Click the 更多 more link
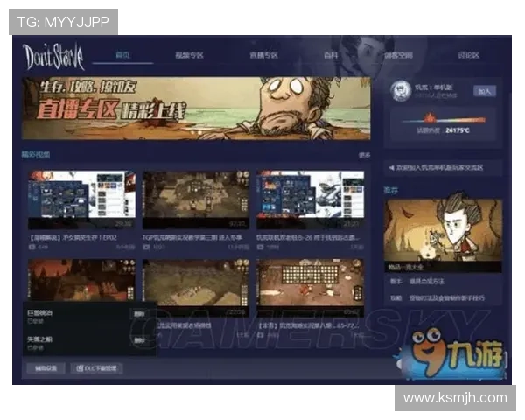The width and height of the screenshot is (525, 420). (x=364, y=155)
